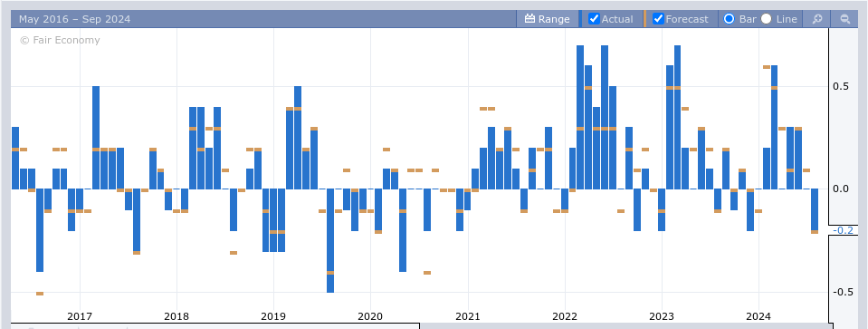Screen dimensions: 868x329
Task: Click the 2019 year axis label
Action: click(x=273, y=316)
